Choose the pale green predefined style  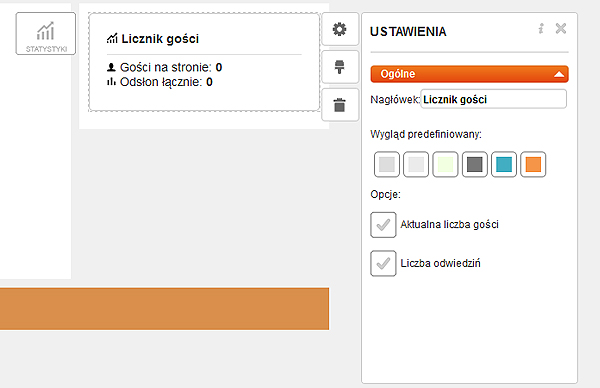point(445,165)
